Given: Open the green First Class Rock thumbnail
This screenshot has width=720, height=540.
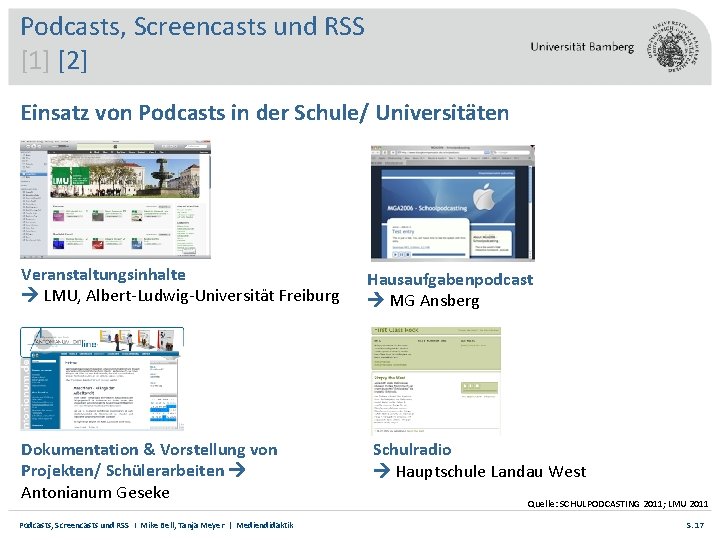Looking at the screenshot, I should pos(436,381).
